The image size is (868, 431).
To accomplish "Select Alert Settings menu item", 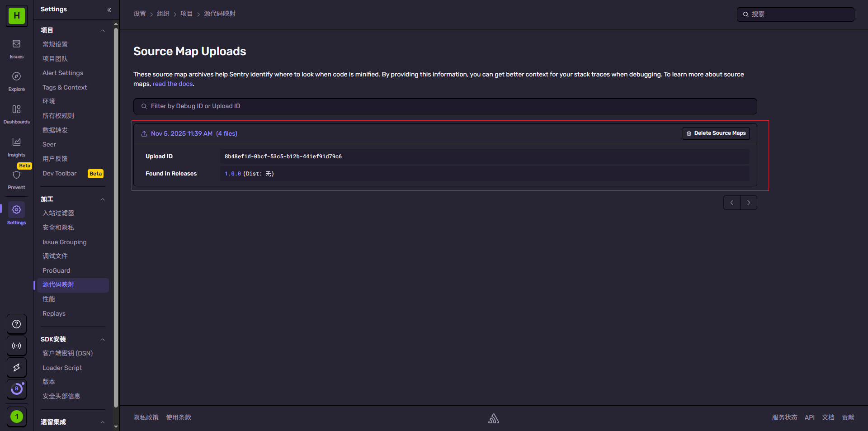I will pos(63,73).
